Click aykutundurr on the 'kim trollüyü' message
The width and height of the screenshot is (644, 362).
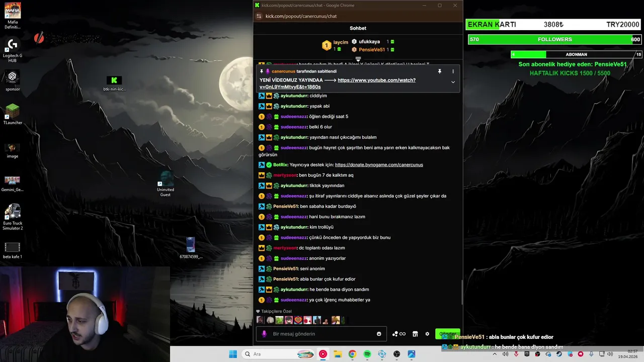tap(294, 227)
